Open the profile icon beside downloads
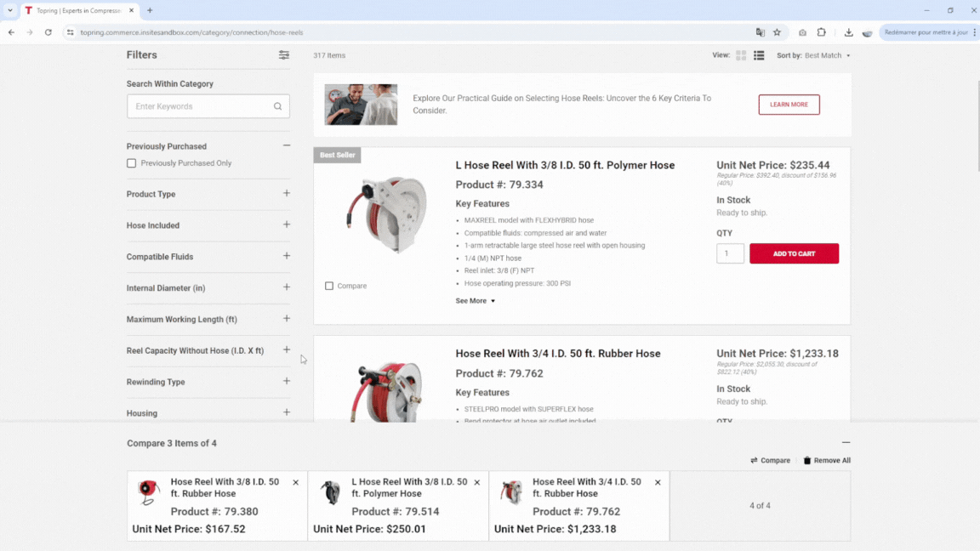 (867, 32)
